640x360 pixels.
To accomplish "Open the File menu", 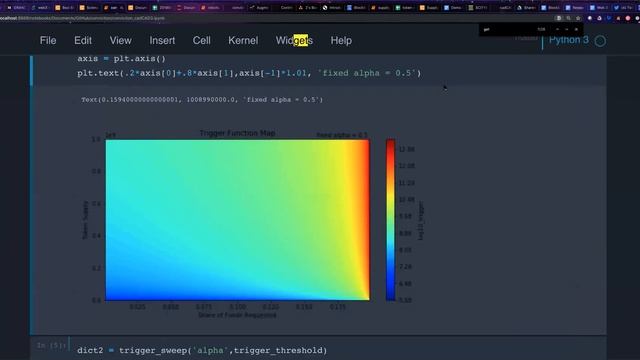I will tap(48, 40).
